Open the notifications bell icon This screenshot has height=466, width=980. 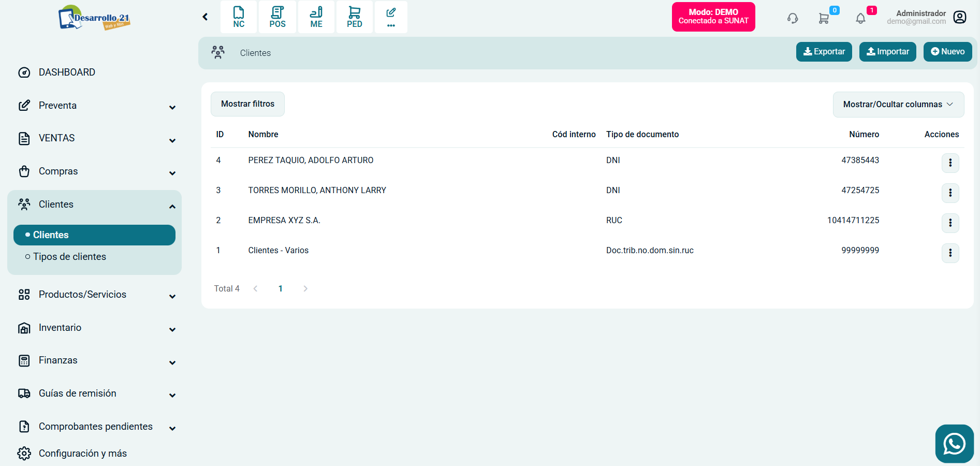[x=860, y=19]
